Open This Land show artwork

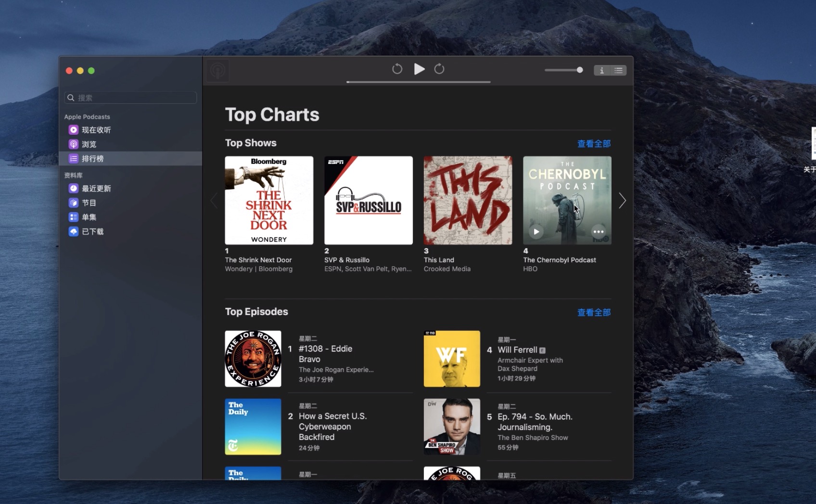coord(468,200)
